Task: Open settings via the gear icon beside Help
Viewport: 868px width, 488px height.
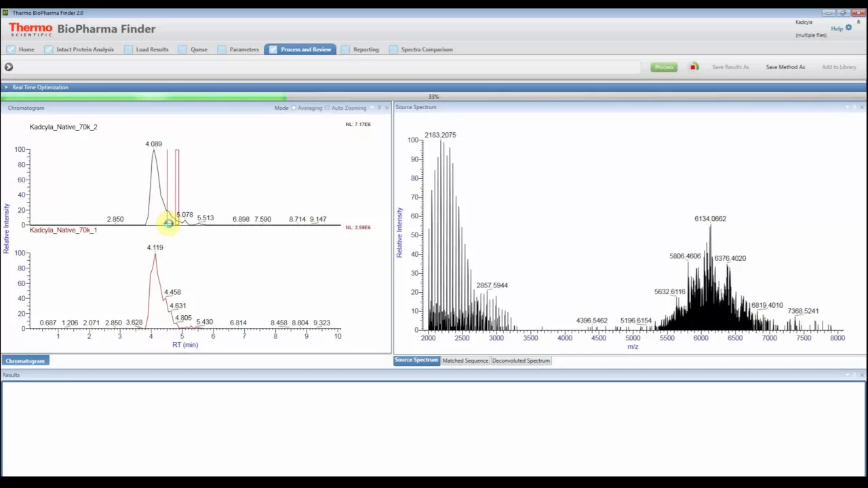Action: coord(848,28)
